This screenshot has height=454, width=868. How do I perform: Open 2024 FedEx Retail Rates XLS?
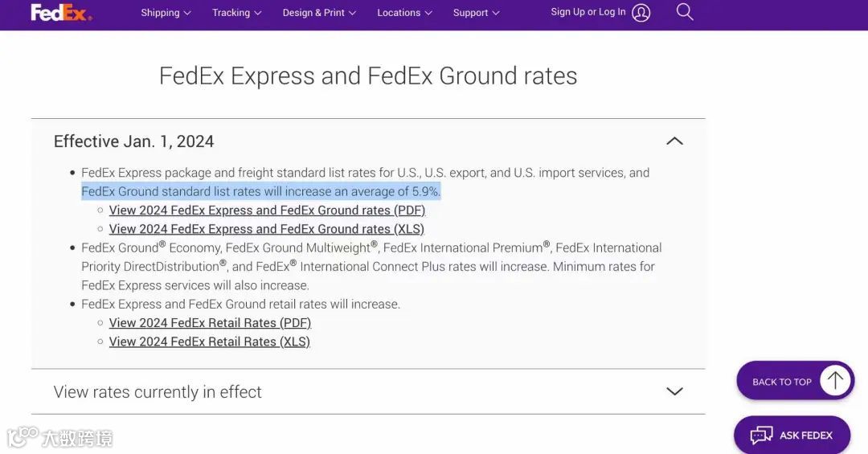(209, 342)
